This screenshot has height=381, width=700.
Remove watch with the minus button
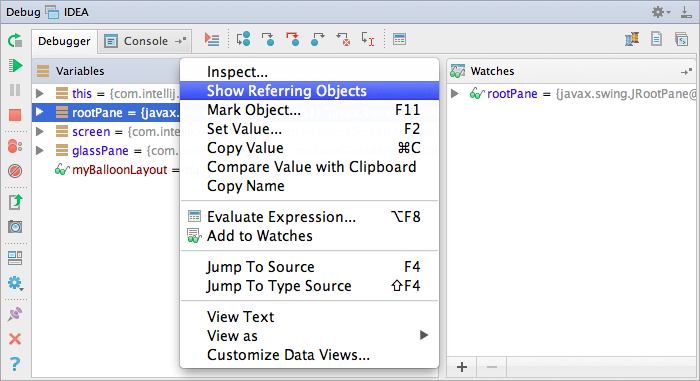[492, 367]
